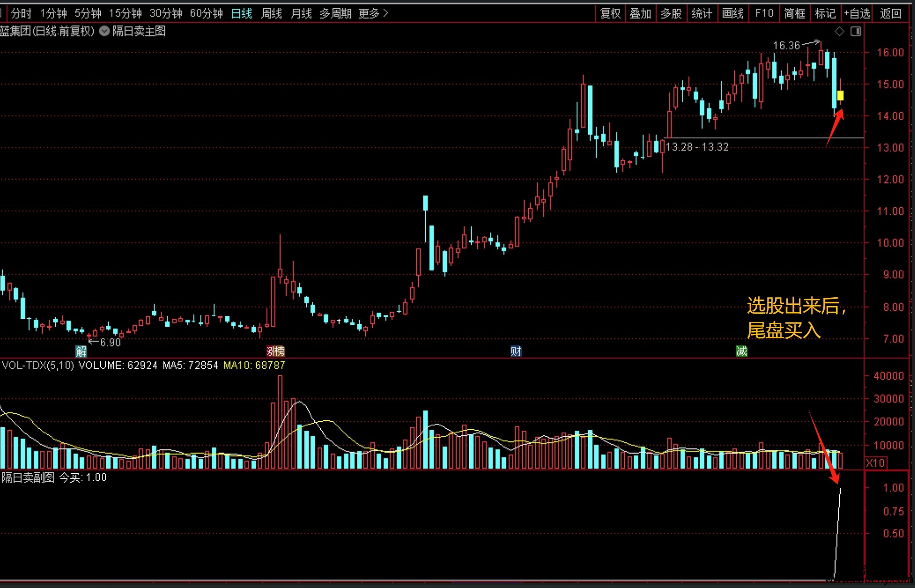
Task: Switch to the 周线 weekly chart
Action: click(271, 14)
